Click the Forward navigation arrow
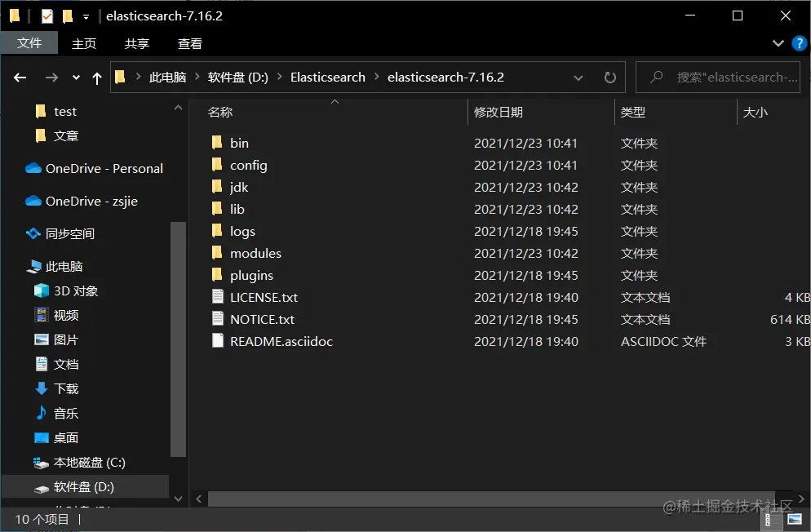 coord(51,77)
